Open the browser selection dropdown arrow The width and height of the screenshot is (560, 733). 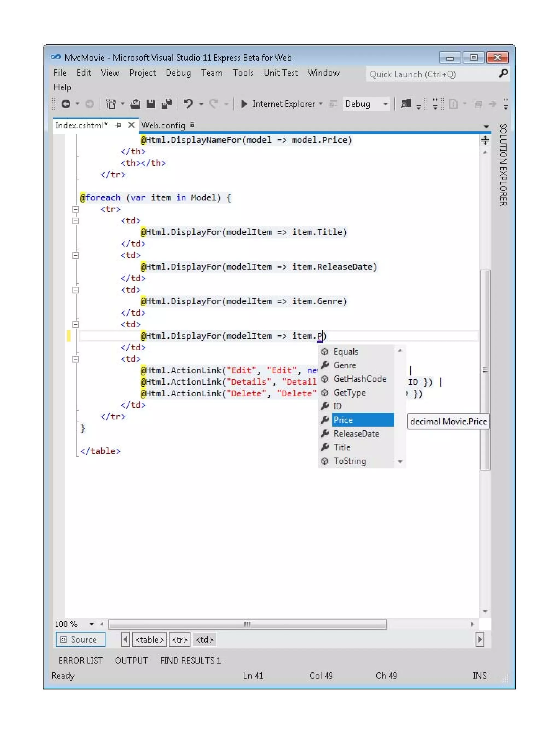(x=321, y=104)
